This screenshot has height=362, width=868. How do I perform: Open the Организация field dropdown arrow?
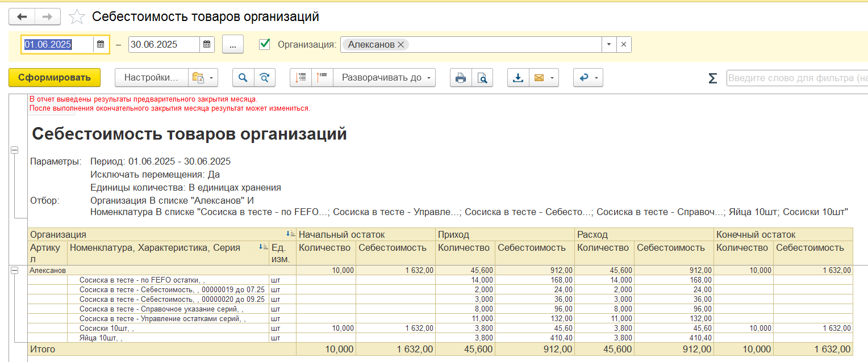click(609, 44)
